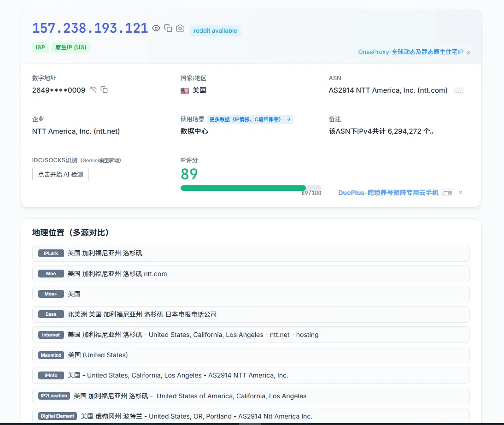
Task: Click IPinfo row location text
Action: click(x=178, y=375)
